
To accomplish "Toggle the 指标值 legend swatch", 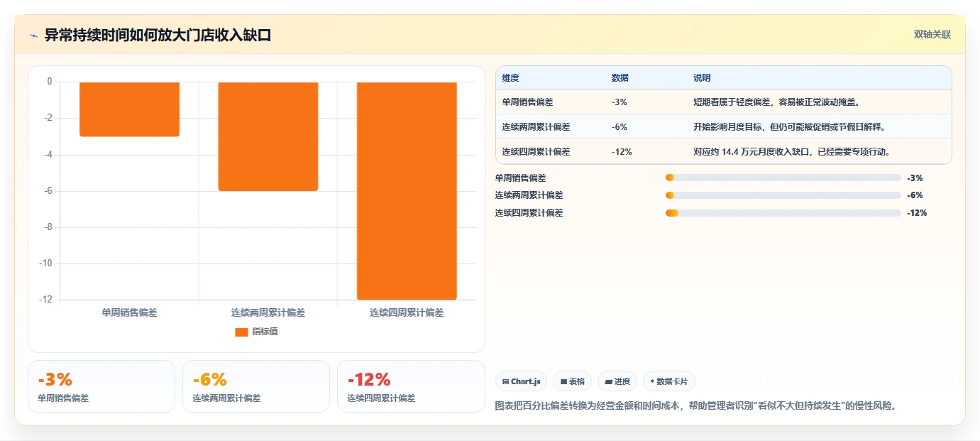I will pyautogui.click(x=241, y=332).
